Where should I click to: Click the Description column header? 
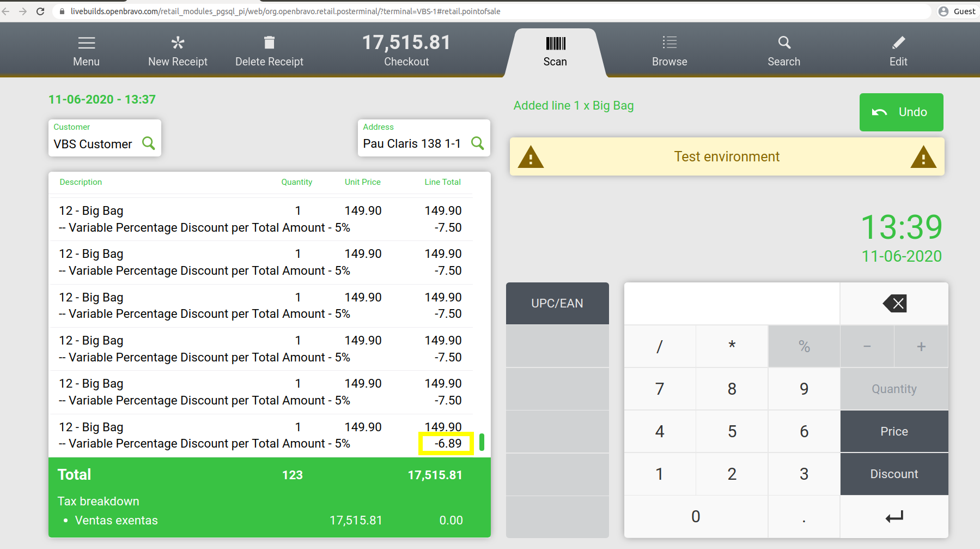click(81, 182)
